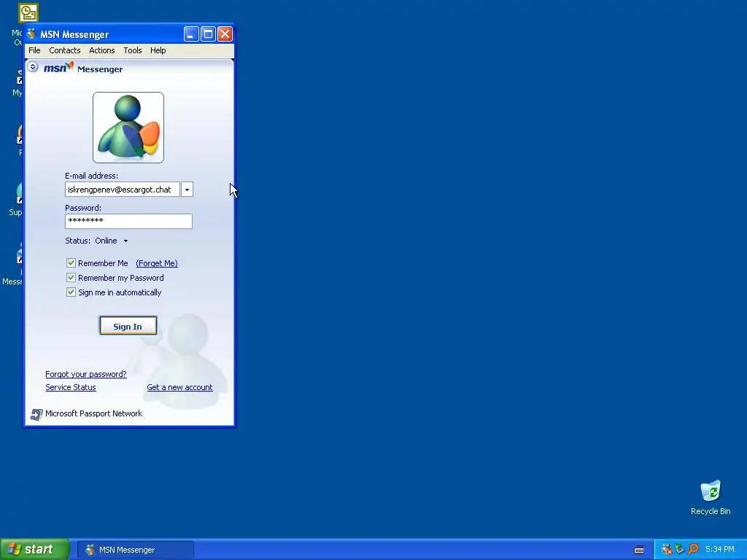Viewport: 747px width, 560px height.
Task: Click the clock showing 5:34 PM
Action: pyautogui.click(x=720, y=549)
